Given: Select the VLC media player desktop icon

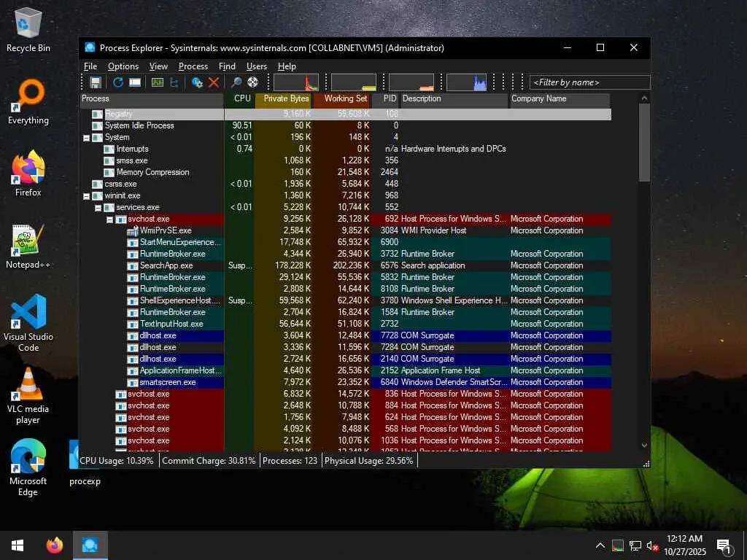Looking at the screenshot, I should (x=28, y=395).
